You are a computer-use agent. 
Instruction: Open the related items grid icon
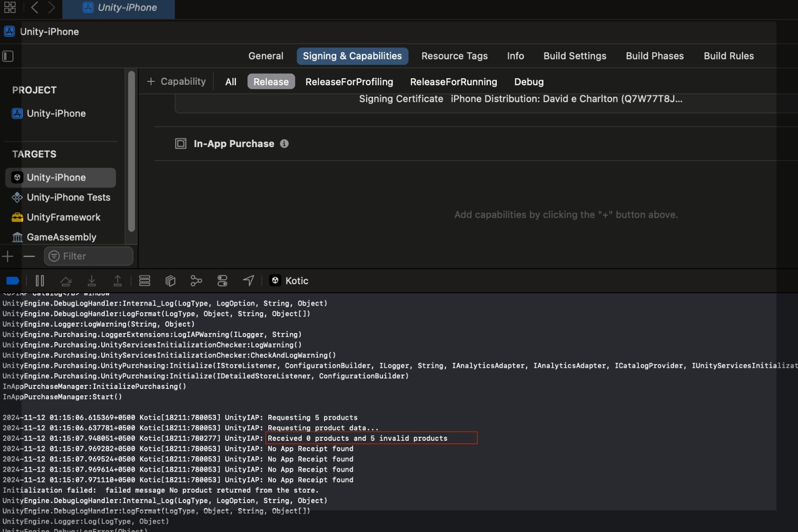pyautogui.click(x=9, y=7)
